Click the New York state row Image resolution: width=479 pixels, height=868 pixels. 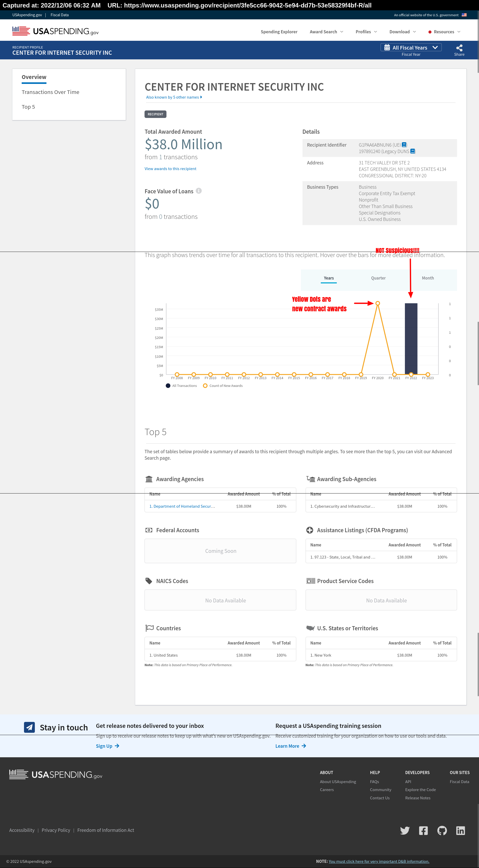coord(381,655)
